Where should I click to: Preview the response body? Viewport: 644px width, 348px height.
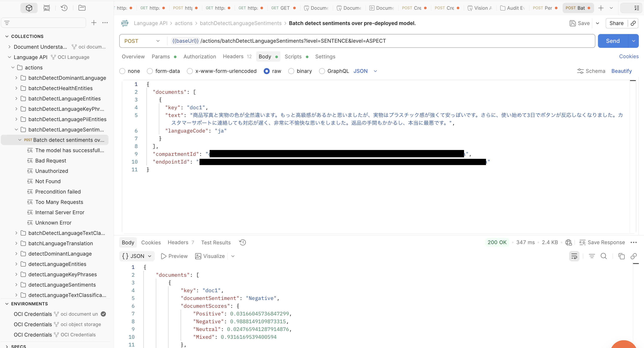point(174,256)
